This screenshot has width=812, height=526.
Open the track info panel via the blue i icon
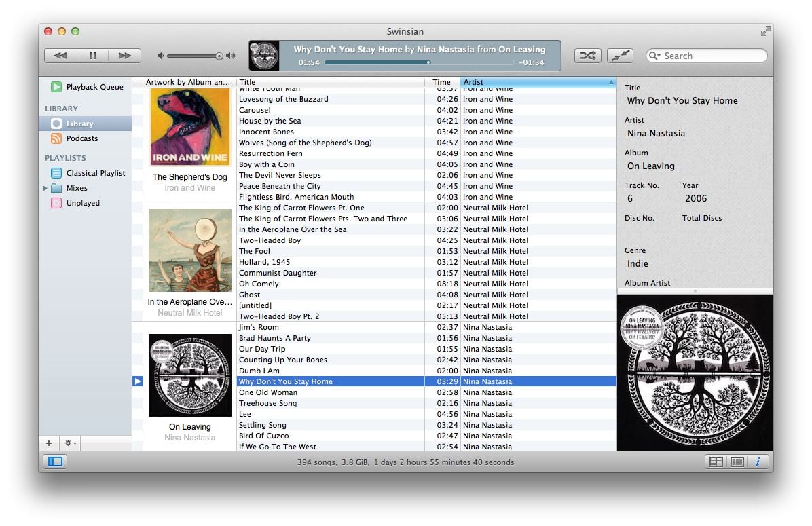tap(758, 462)
